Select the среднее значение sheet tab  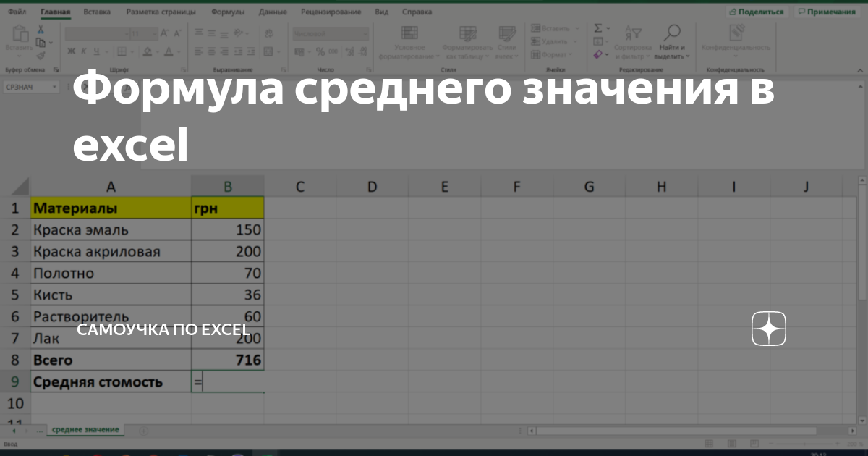pyautogui.click(x=85, y=429)
